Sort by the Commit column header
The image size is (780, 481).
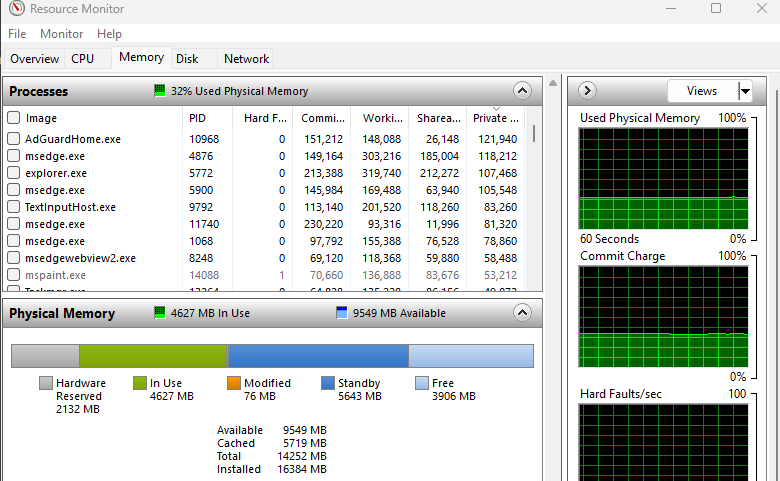322,118
